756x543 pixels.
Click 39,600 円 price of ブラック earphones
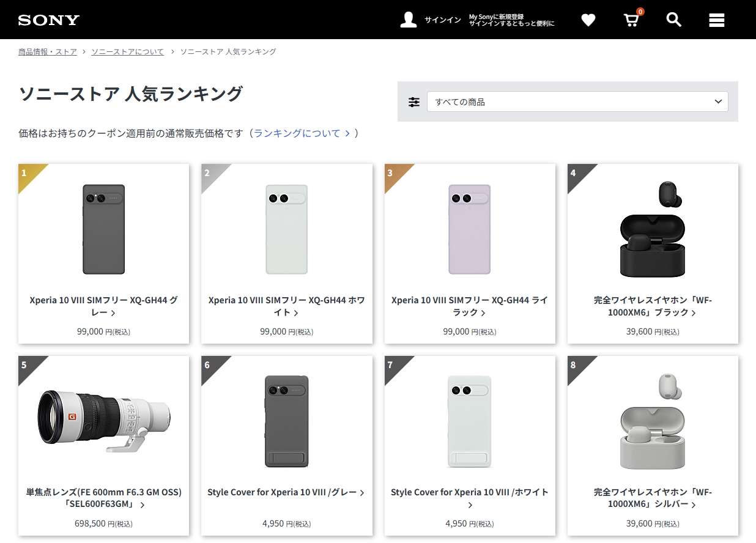point(653,331)
